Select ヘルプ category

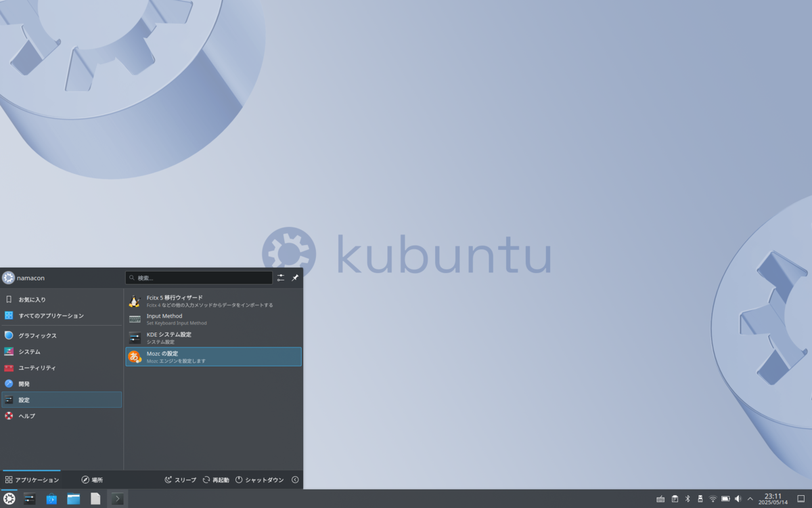pyautogui.click(x=62, y=416)
